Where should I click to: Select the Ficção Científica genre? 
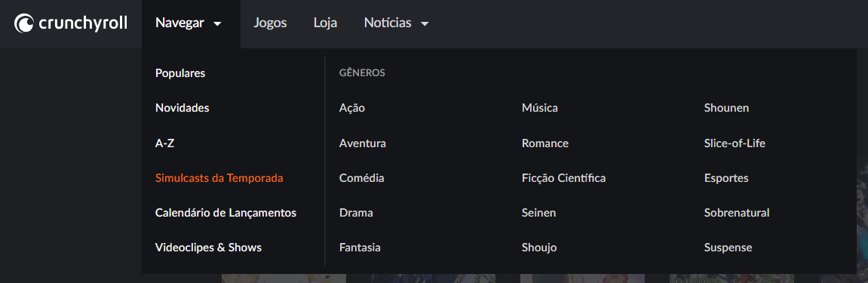(x=563, y=178)
